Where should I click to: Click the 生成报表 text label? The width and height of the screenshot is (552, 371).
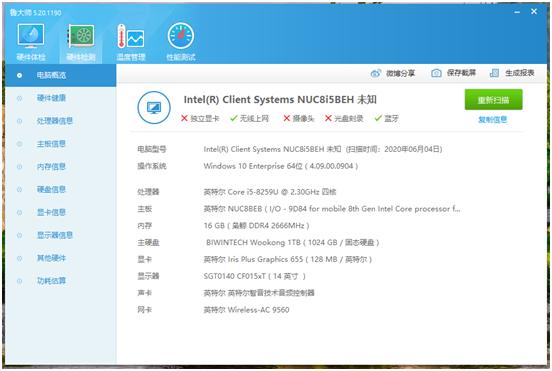tap(520, 73)
